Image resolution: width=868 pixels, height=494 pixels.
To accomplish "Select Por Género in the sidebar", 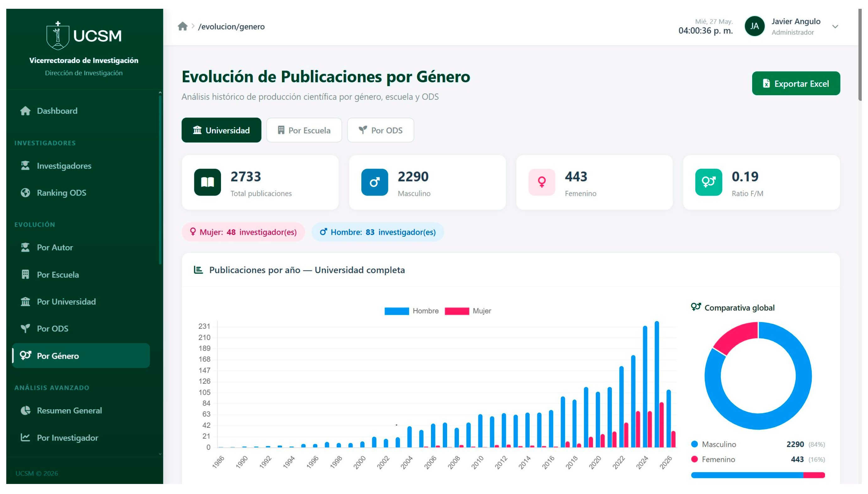I will [x=81, y=356].
